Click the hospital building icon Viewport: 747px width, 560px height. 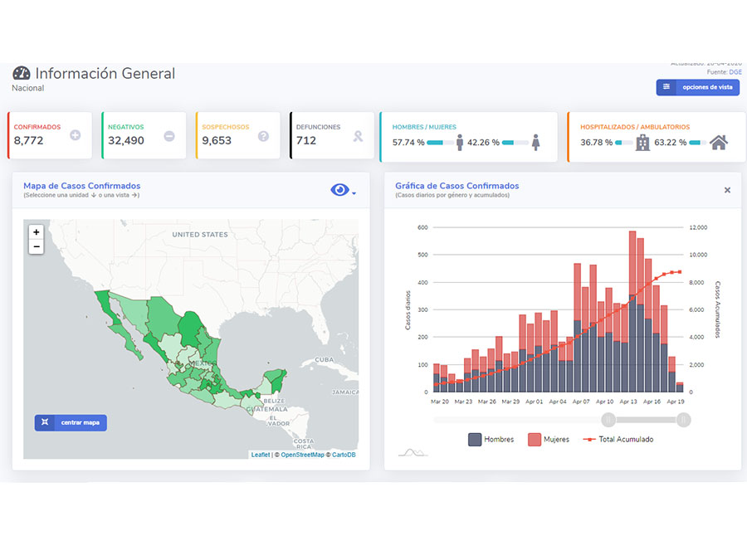[x=642, y=143]
